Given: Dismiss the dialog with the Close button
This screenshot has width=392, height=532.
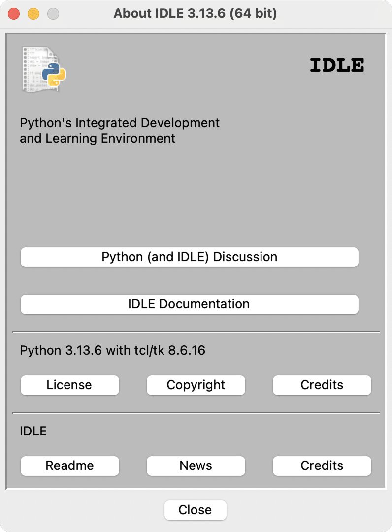Looking at the screenshot, I should pos(195,510).
